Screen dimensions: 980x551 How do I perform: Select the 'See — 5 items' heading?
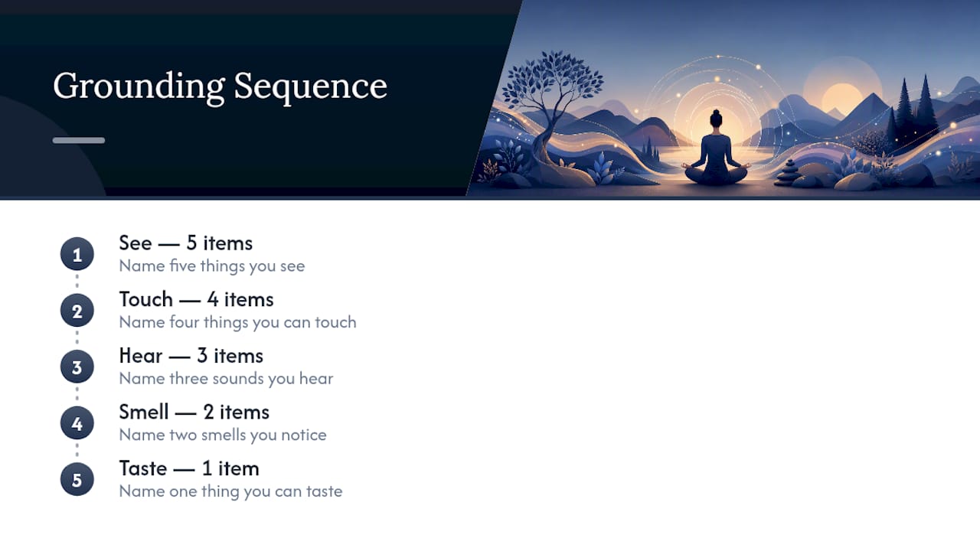(186, 243)
